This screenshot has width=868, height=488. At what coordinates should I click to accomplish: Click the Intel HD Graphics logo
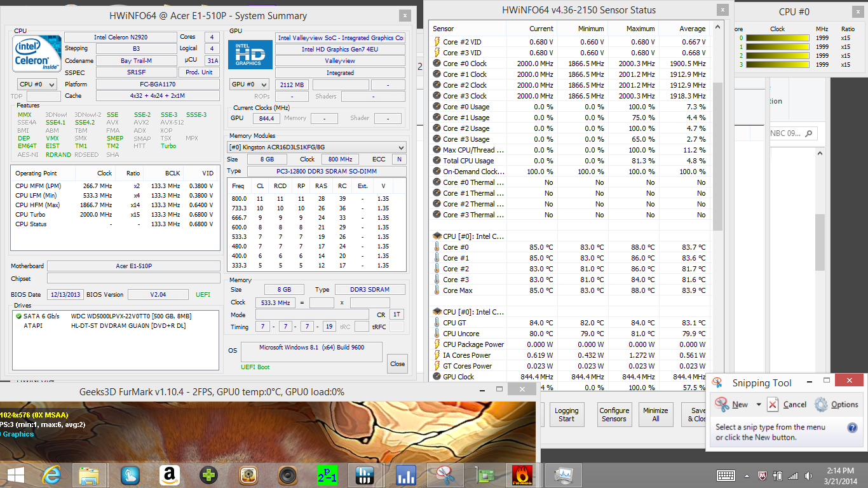pos(250,55)
